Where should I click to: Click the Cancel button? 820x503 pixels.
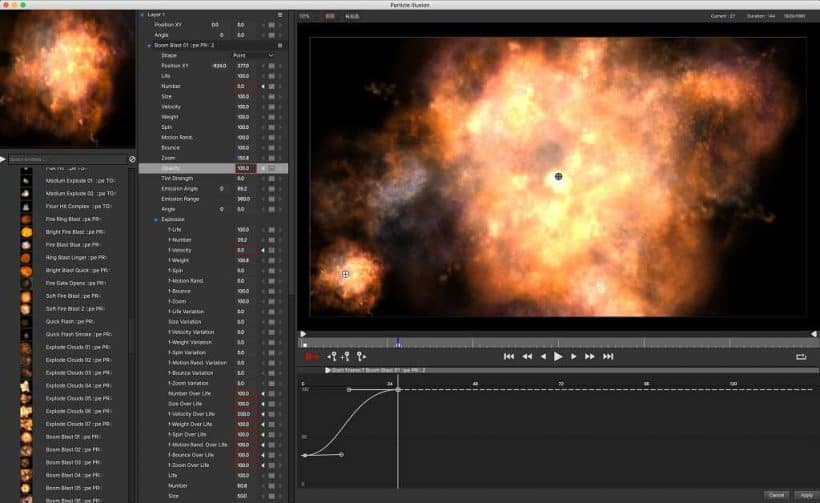776,494
